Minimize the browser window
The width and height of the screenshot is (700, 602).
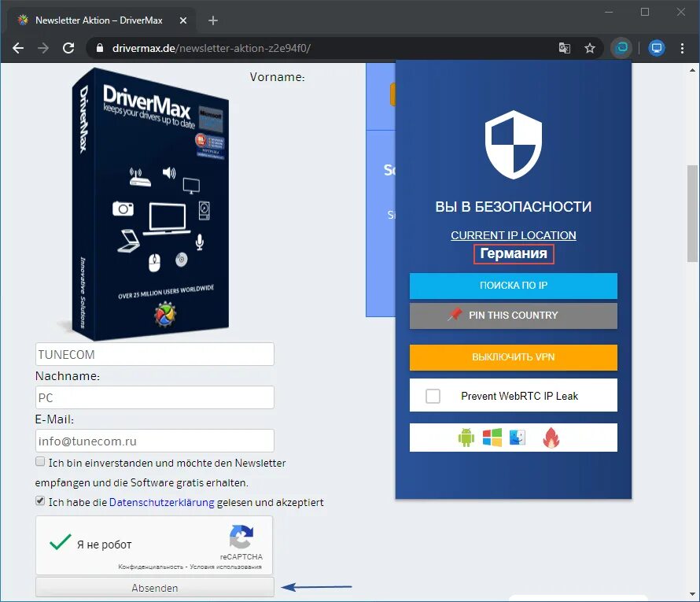tap(609, 12)
